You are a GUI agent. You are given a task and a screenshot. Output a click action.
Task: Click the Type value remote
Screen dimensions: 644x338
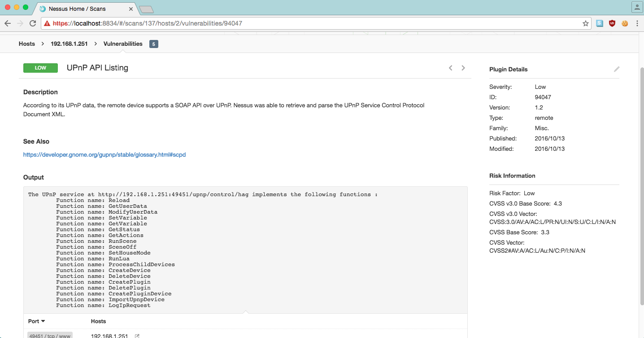(x=544, y=118)
